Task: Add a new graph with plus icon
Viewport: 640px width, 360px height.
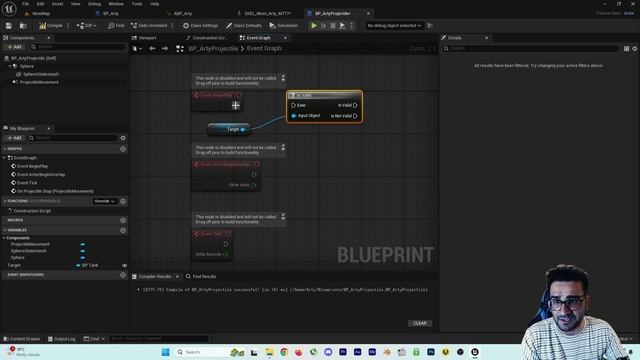Action: pos(123,149)
